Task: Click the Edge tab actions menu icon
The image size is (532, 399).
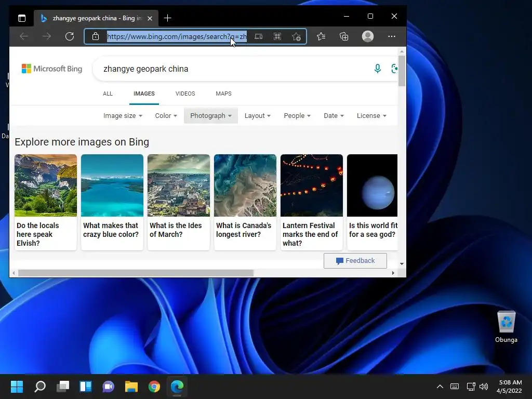Action: pyautogui.click(x=22, y=18)
